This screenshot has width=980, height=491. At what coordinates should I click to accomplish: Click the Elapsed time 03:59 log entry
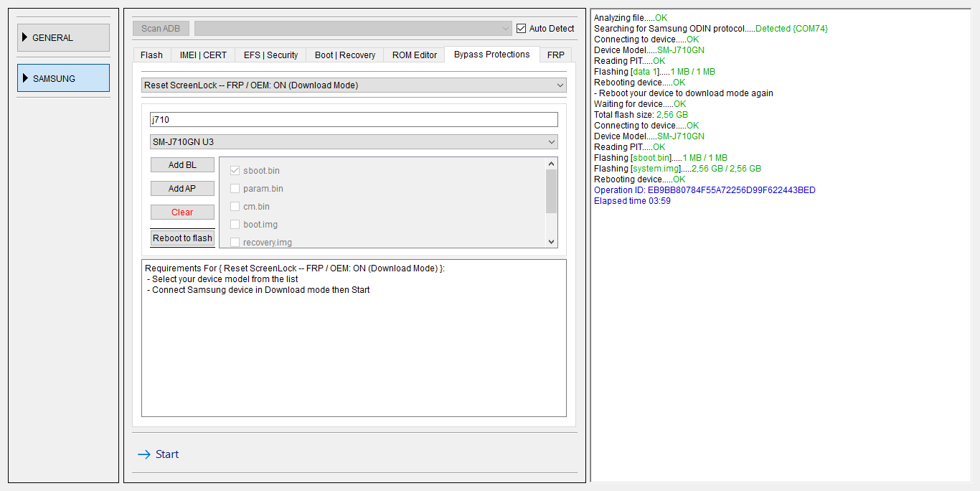click(x=633, y=201)
